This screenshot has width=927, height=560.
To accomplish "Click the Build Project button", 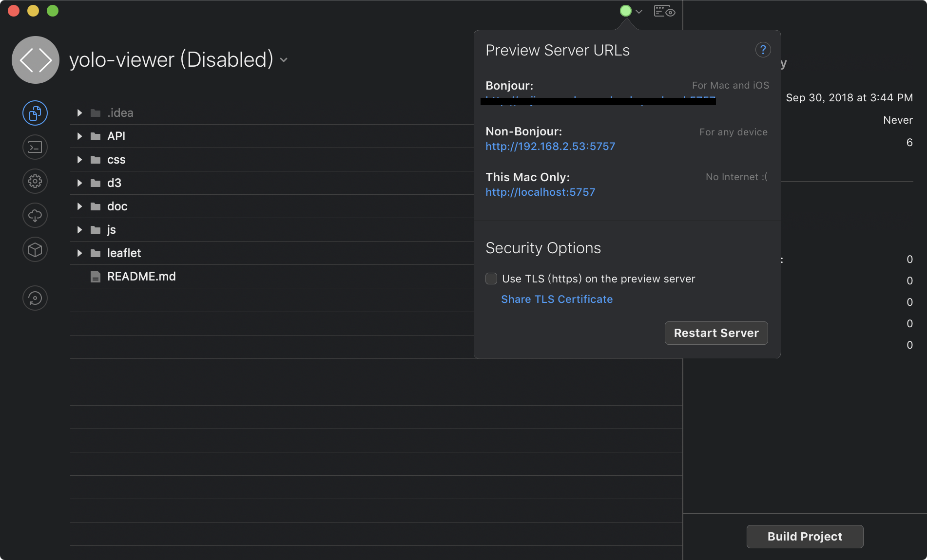I will pyautogui.click(x=804, y=536).
